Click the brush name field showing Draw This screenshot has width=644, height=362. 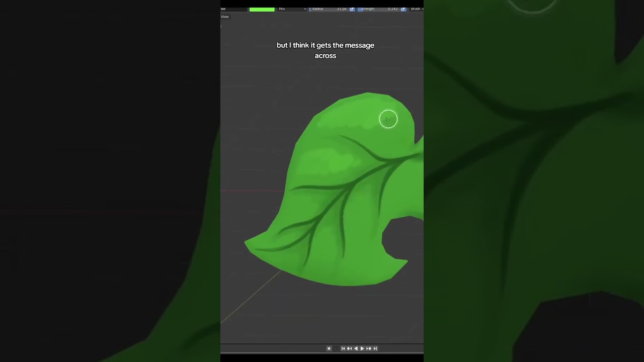click(233, 9)
